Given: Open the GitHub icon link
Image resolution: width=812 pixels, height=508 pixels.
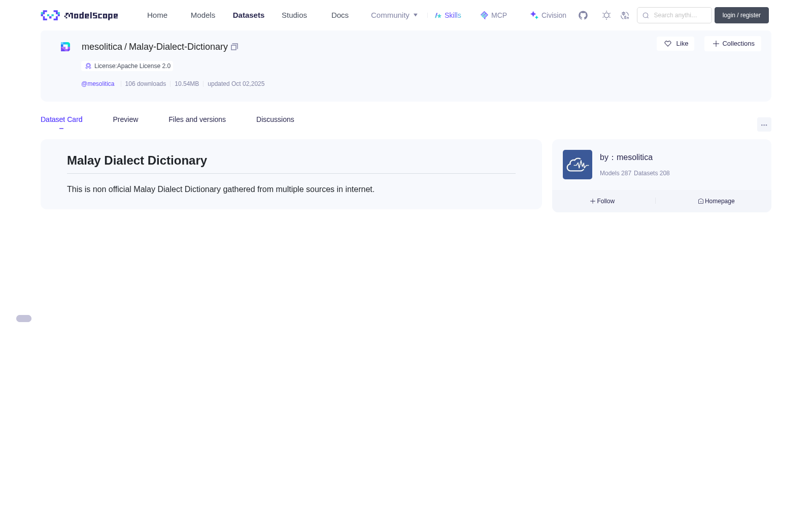Looking at the screenshot, I should [583, 15].
